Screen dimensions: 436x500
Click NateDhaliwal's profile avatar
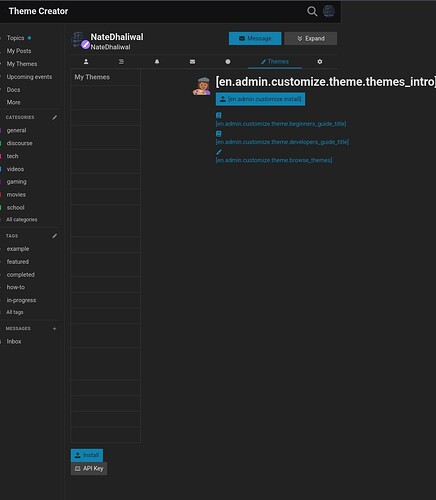click(79, 40)
